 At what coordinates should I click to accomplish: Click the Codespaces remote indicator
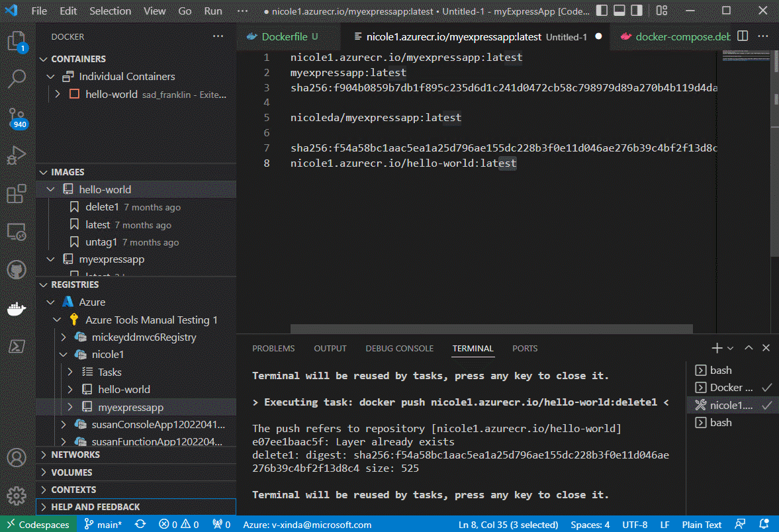pos(38,524)
